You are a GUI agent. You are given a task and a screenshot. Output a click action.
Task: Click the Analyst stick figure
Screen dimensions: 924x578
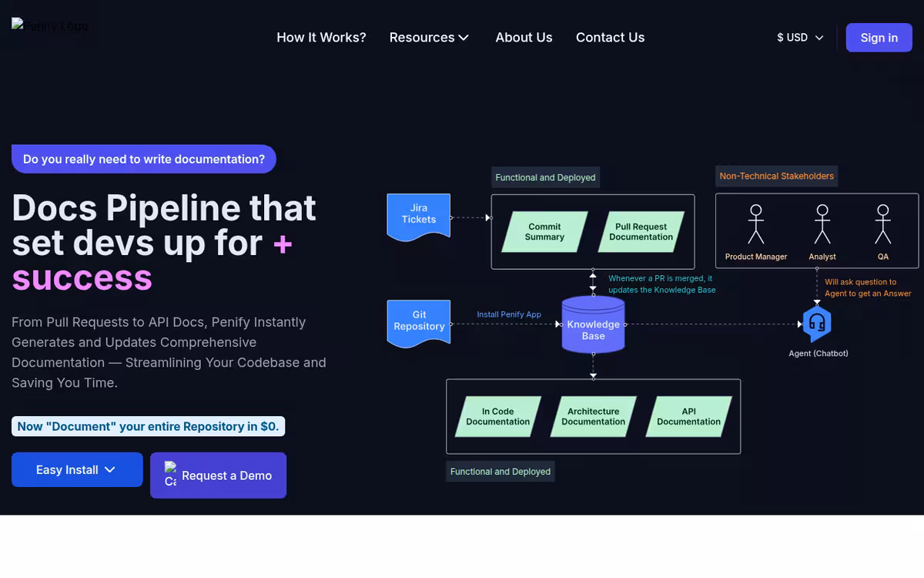[822, 224]
